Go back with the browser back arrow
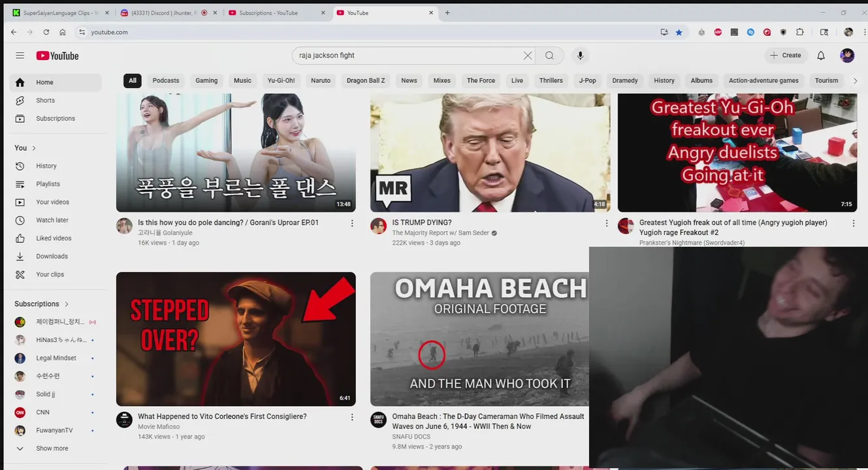The width and height of the screenshot is (868, 470). pos(14,32)
